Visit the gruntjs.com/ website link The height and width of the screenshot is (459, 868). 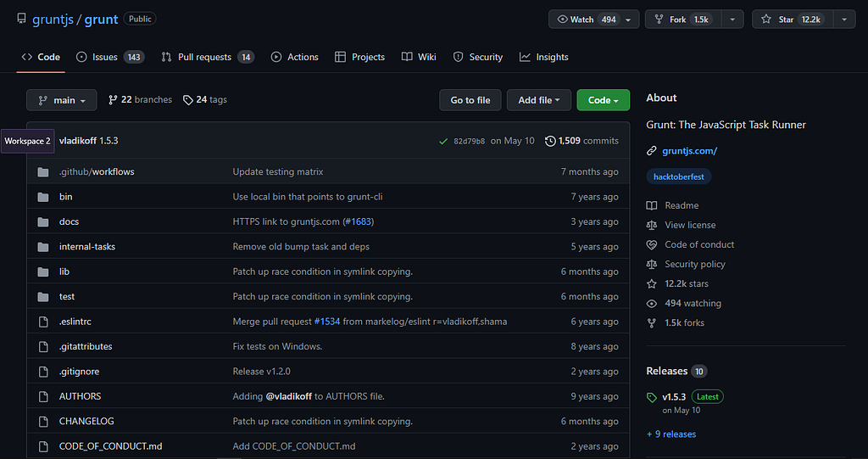tap(690, 151)
